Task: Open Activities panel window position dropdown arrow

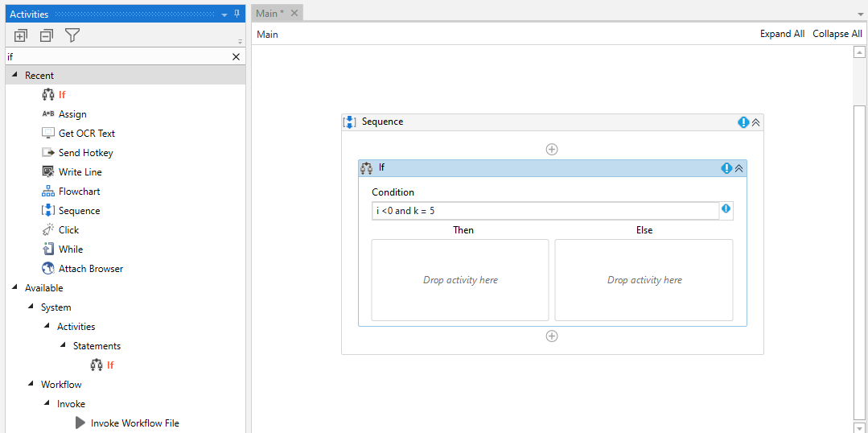Action: pos(224,14)
